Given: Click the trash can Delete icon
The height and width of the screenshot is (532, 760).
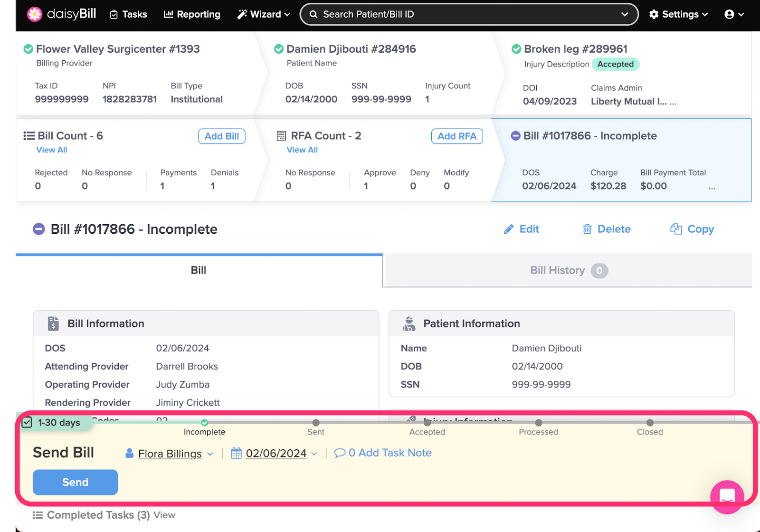Looking at the screenshot, I should click(x=587, y=229).
